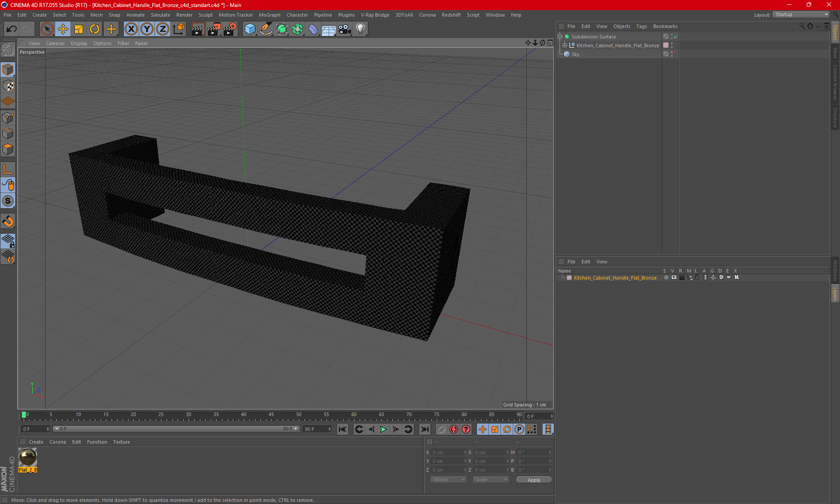Add a Cube primitive object
This screenshot has width=840, height=504.
pyautogui.click(x=250, y=29)
